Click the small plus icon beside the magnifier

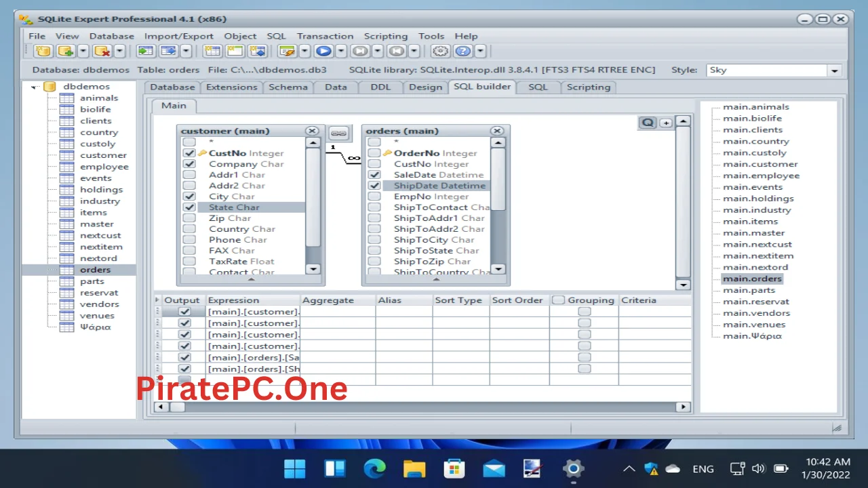[x=666, y=123]
